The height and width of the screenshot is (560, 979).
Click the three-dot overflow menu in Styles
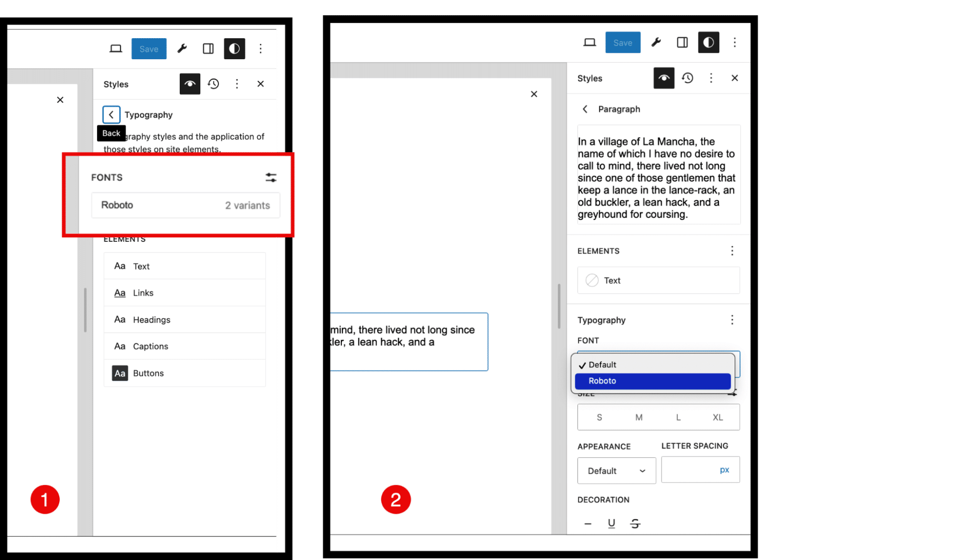pyautogui.click(x=238, y=83)
